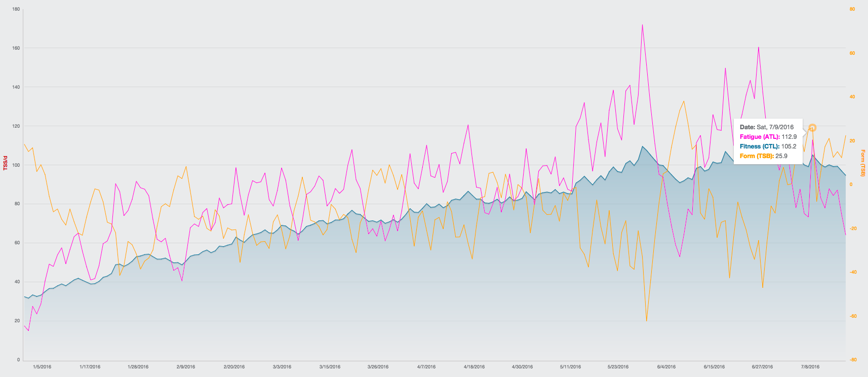The width and height of the screenshot is (868, 377).
Task: Select the 5/23/2016 date label
Action: [618, 367]
